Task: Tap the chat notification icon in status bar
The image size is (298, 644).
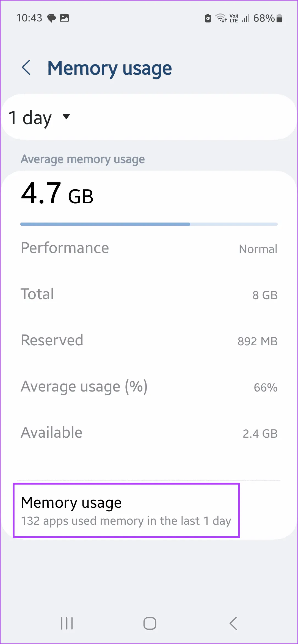Action: click(51, 18)
